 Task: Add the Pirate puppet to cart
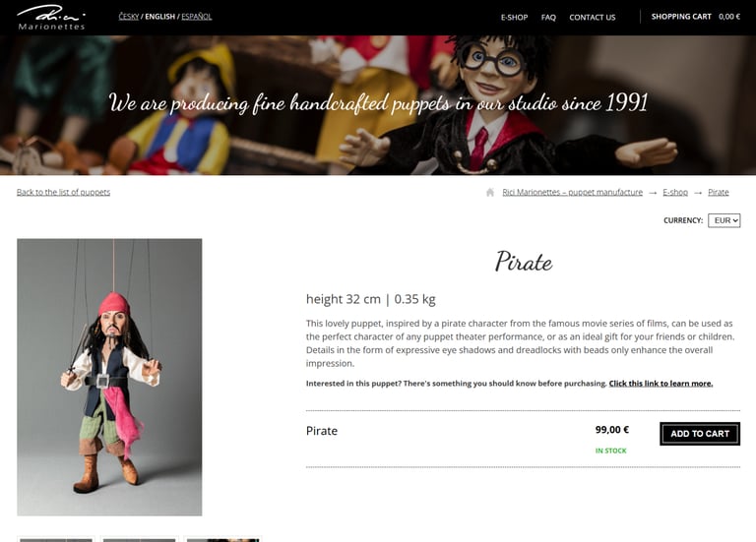(700, 434)
